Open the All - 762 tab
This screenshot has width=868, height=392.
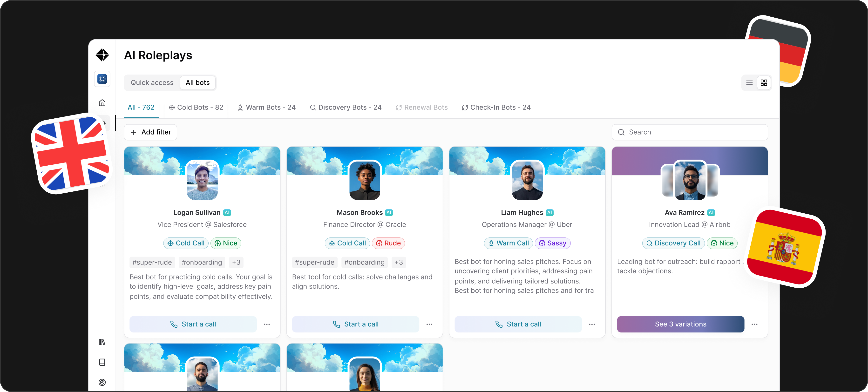tap(141, 107)
